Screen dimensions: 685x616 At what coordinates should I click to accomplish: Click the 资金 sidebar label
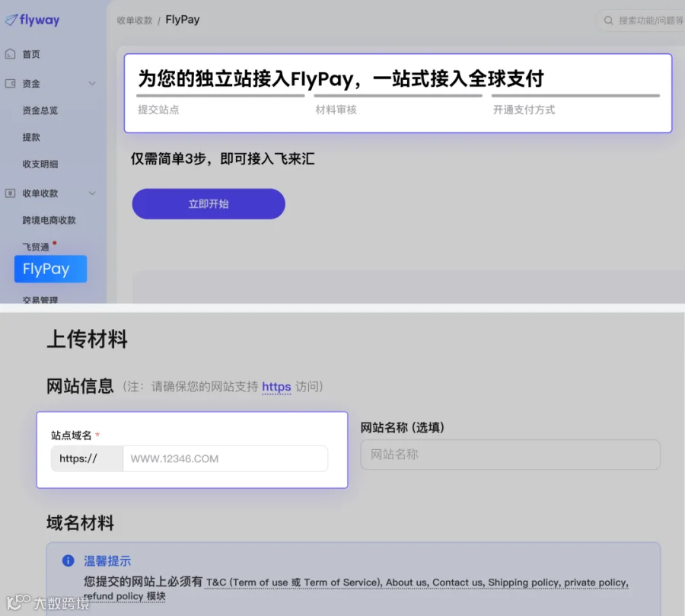[31, 84]
